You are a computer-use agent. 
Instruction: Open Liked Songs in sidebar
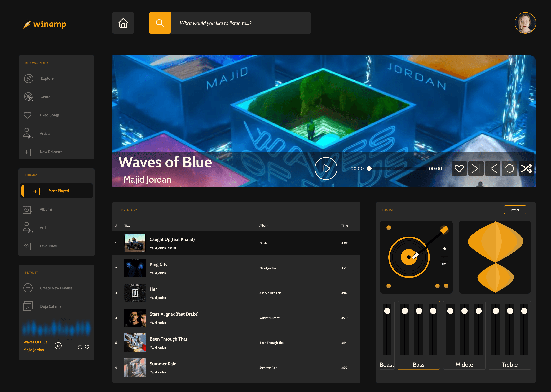coord(49,115)
